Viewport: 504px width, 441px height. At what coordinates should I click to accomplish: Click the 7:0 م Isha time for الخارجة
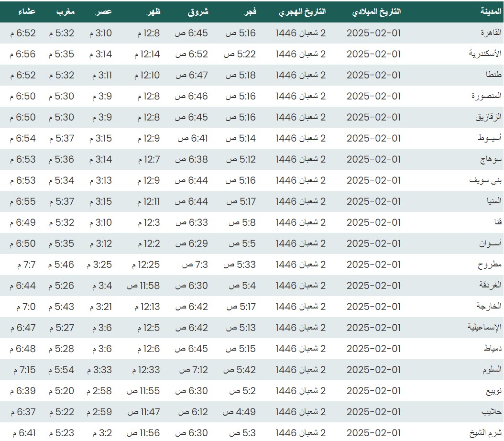click(22, 307)
